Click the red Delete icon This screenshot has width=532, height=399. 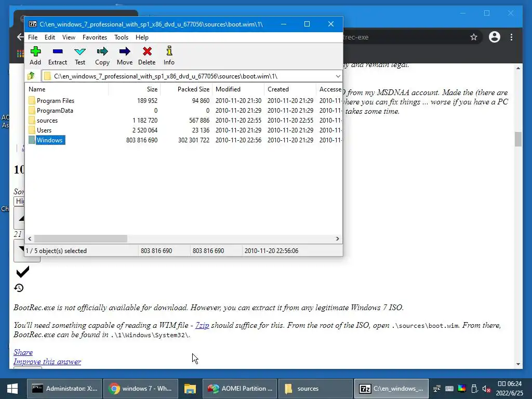point(147,51)
